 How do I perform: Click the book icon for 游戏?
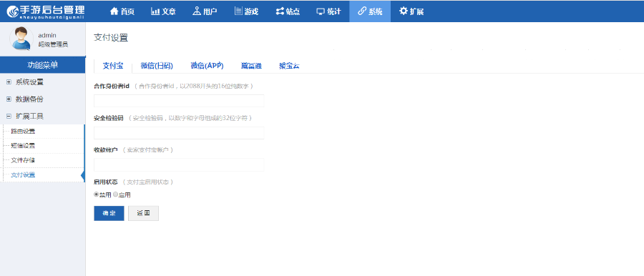[x=238, y=11]
